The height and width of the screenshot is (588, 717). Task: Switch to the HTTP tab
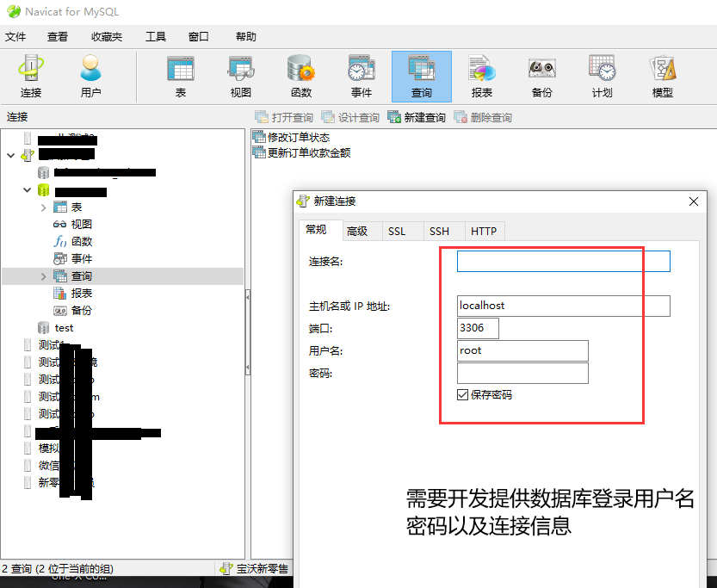484,232
